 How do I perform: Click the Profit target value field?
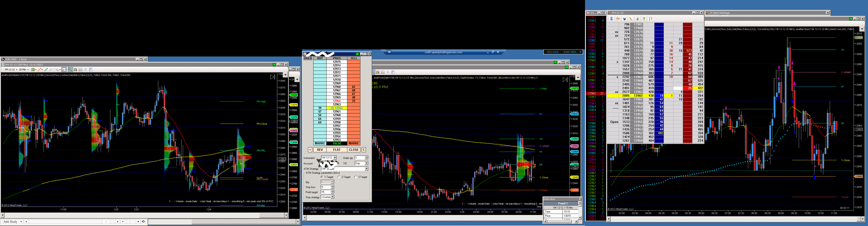325,192
